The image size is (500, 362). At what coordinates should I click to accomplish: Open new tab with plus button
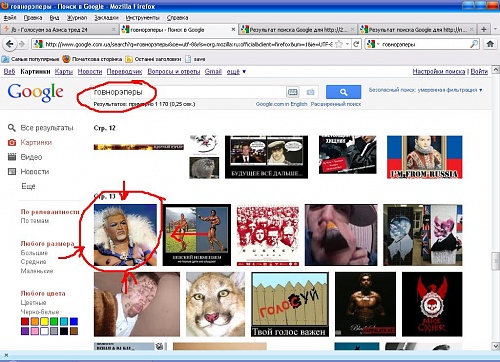tap(484, 29)
